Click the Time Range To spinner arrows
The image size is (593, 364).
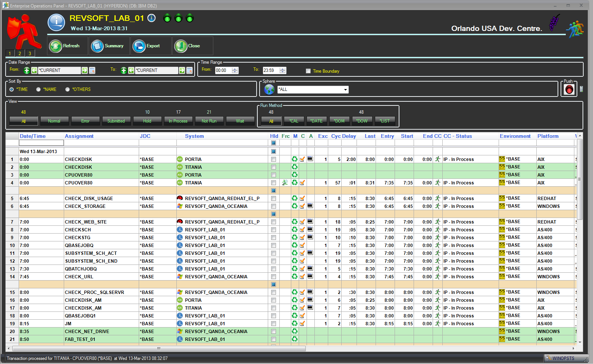(x=283, y=70)
